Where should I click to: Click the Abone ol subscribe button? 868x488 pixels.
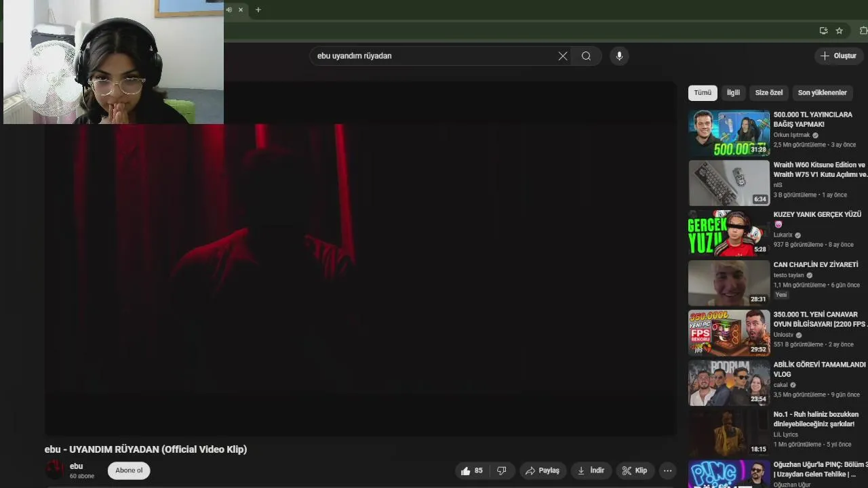coord(129,470)
